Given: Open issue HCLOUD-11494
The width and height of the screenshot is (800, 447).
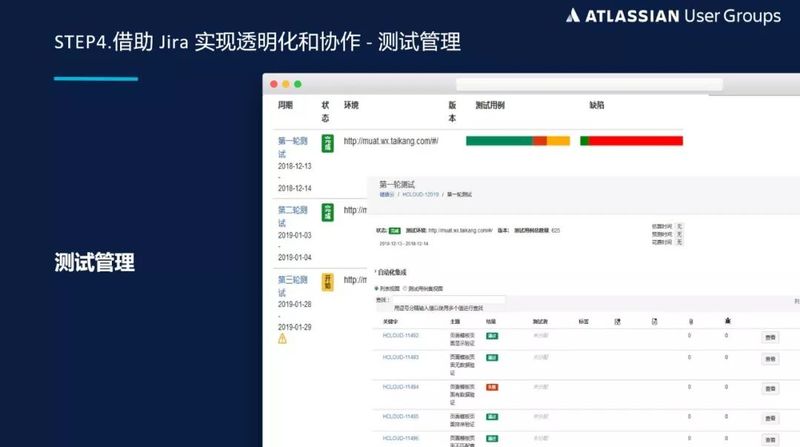Looking at the screenshot, I should click(401, 387).
